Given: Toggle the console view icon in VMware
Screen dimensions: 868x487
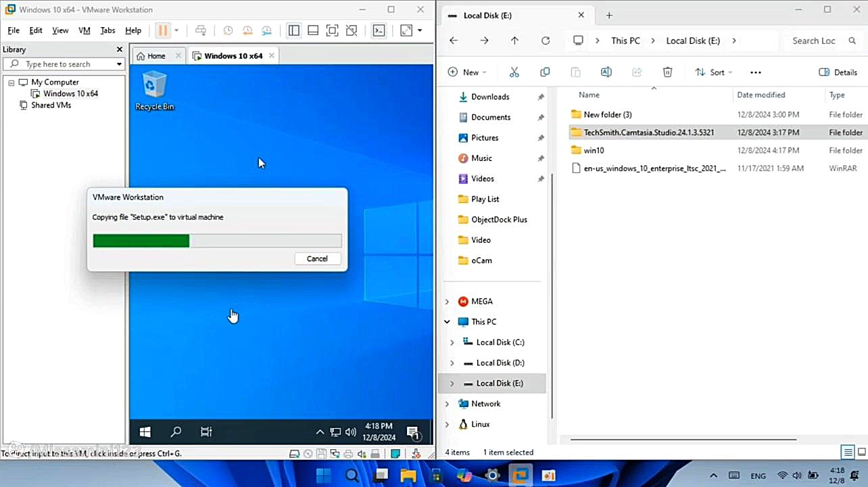Looking at the screenshot, I should point(379,30).
